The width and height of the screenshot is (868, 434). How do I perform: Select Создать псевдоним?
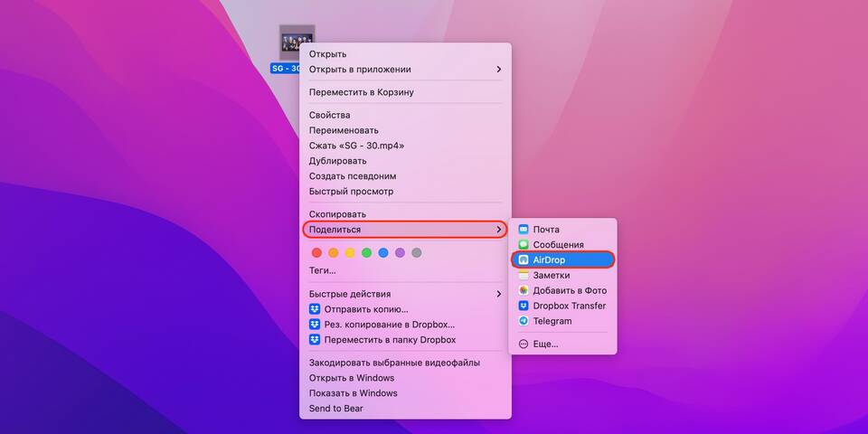pos(405,176)
